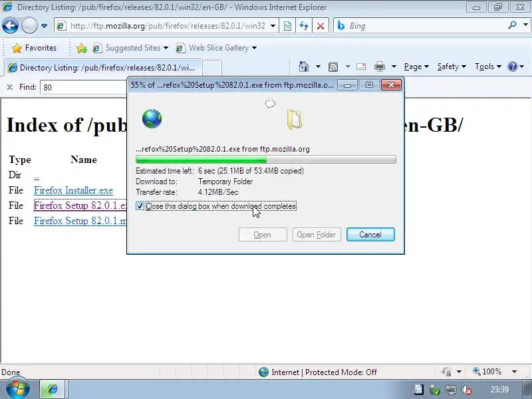Click the Find text input field
Viewport: 532px width, 399px height.
point(84,88)
